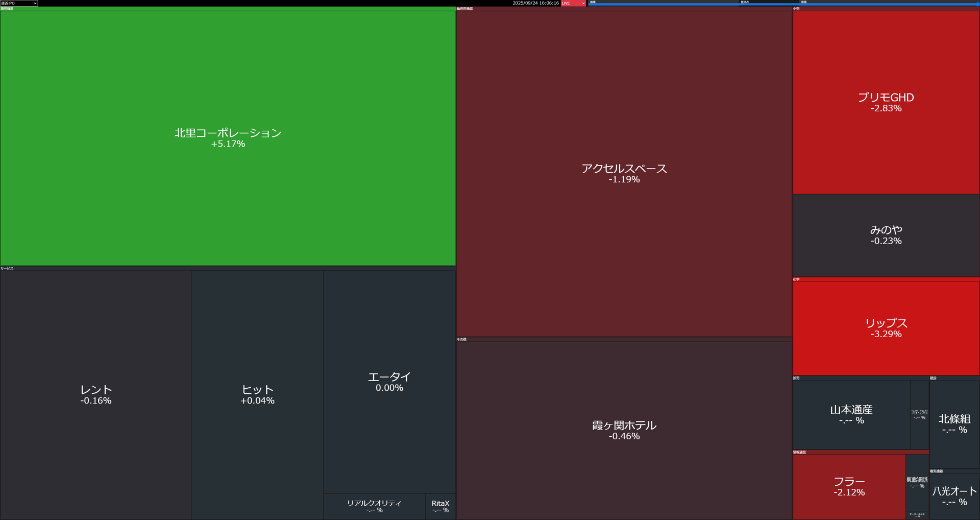The height and width of the screenshot is (520, 980).
Task: Open the 直近IPO category dropdown
Action: click(x=19, y=3)
